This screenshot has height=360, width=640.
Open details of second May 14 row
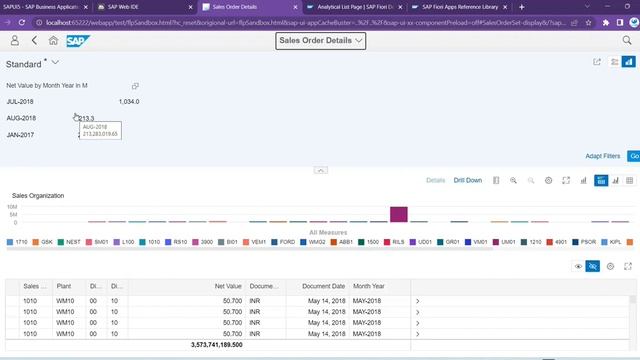tap(417, 312)
